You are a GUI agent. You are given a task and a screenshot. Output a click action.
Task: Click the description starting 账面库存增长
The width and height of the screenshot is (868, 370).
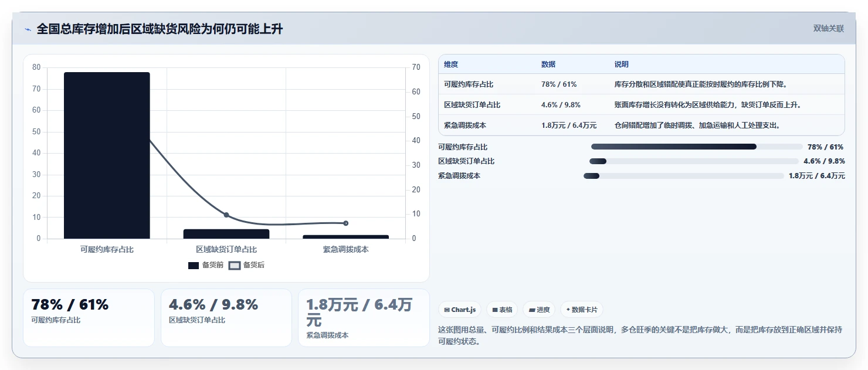point(708,105)
